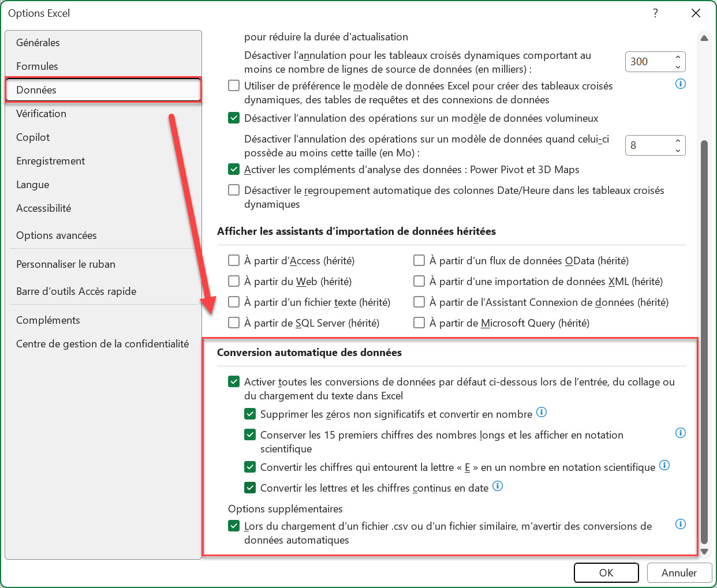Click the vertical scrollbar thumb
Image resolution: width=717 pixels, height=588 pixels.
click(704, 340)
